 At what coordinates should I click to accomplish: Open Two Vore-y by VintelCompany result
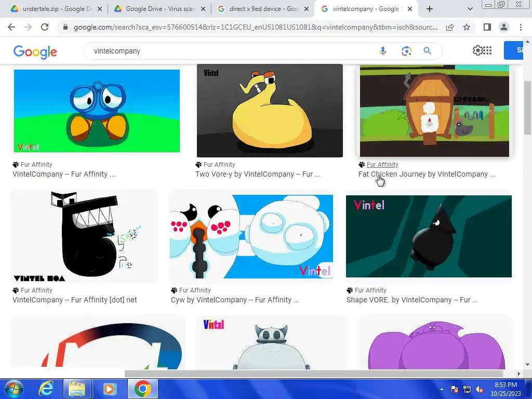pos(258,174)
